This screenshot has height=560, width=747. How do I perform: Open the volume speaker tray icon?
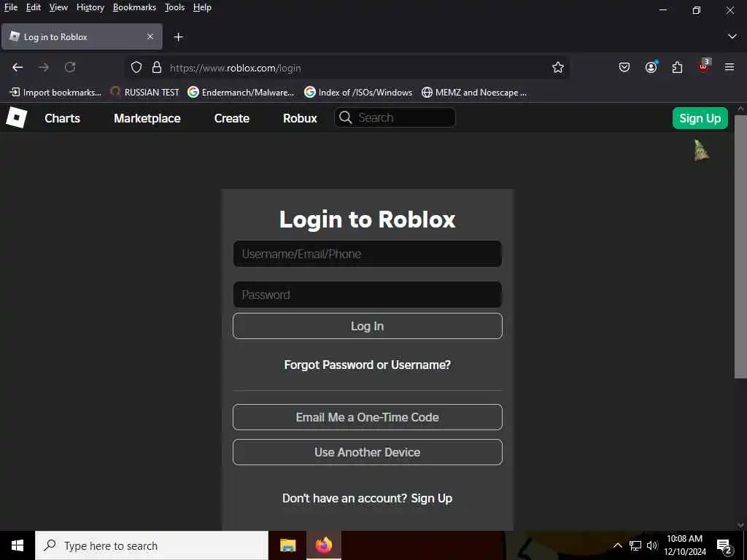(x=651, y=545)
